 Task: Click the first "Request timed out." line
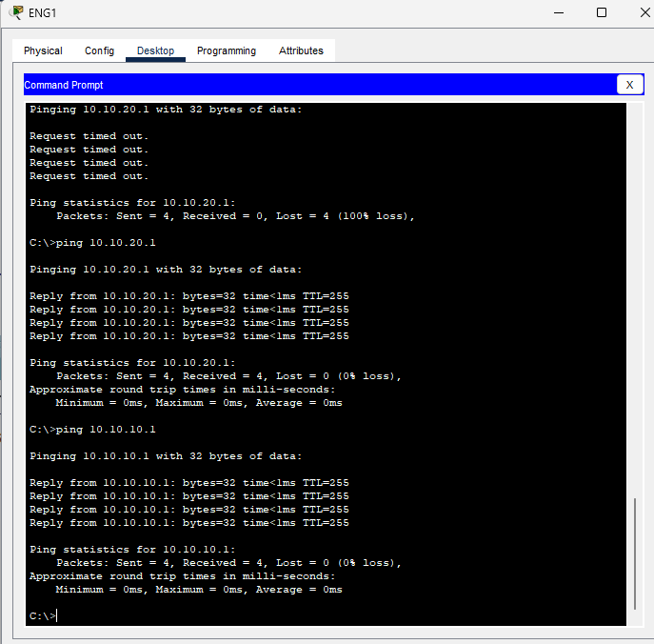[x=89, y=136]
